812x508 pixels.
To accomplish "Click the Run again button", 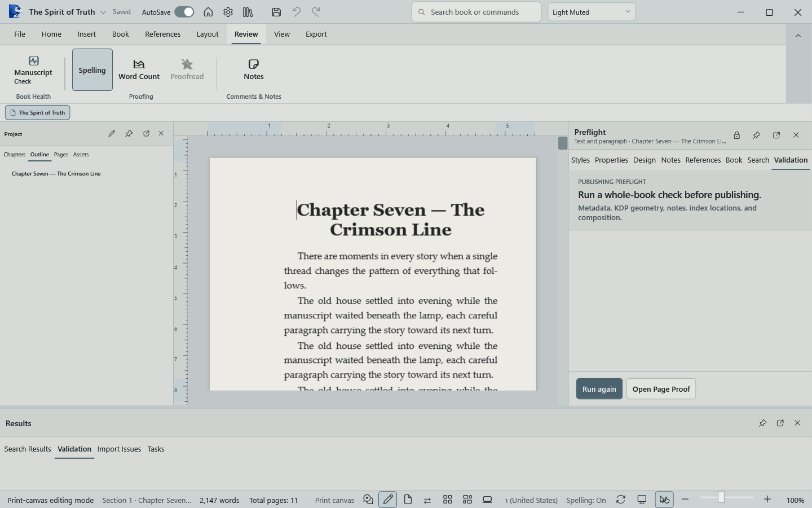I will coord(599,389).
